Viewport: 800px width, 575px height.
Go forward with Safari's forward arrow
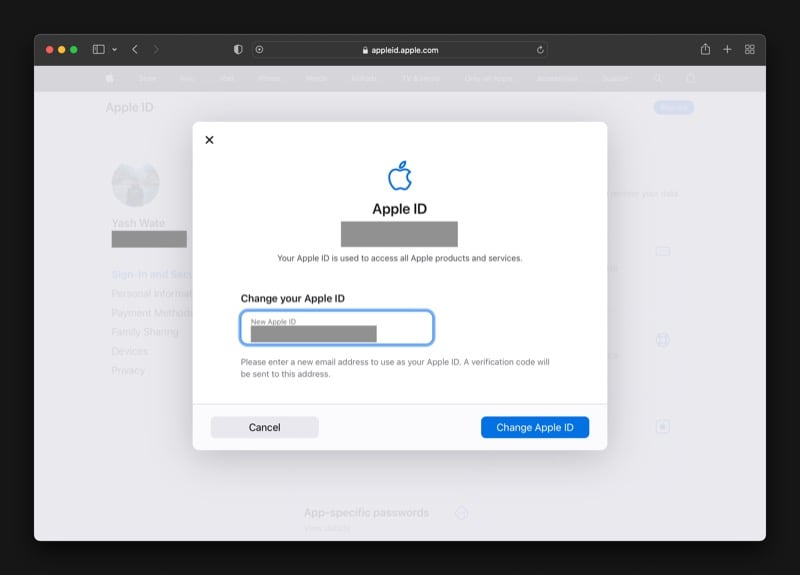tap(156, 49)
